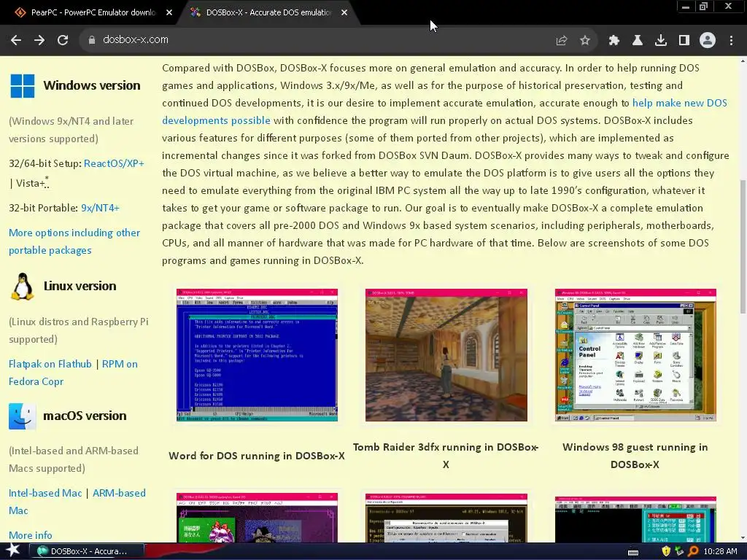View site security lock info
The image size is (747, 560).
(92, 40)
